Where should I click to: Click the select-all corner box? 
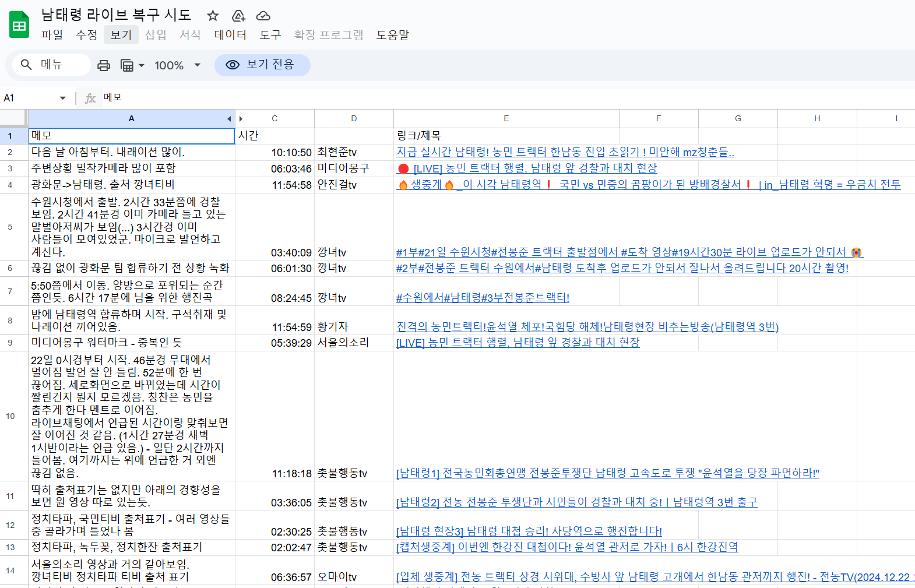click(13, 118)
